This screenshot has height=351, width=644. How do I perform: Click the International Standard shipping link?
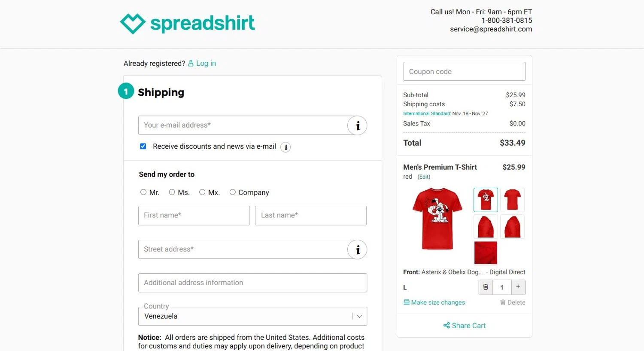[x=427, y=114]
